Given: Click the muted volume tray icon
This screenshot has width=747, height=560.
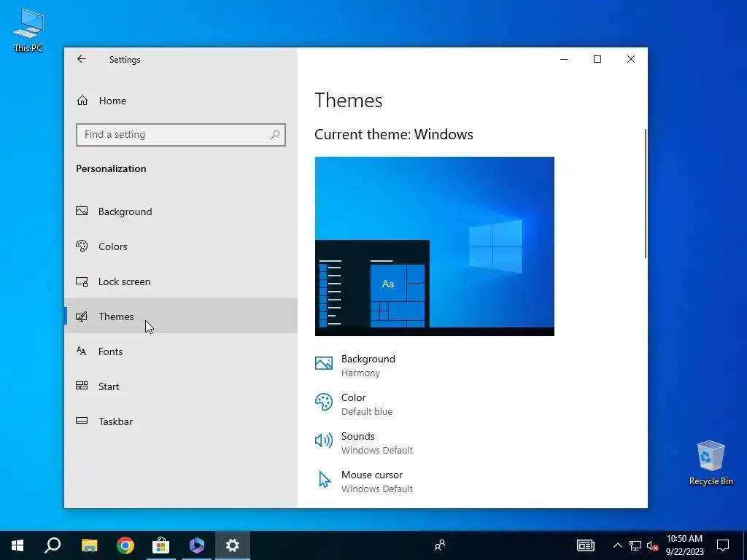Looking at the screenshot, I should click(x=652, y=545).
